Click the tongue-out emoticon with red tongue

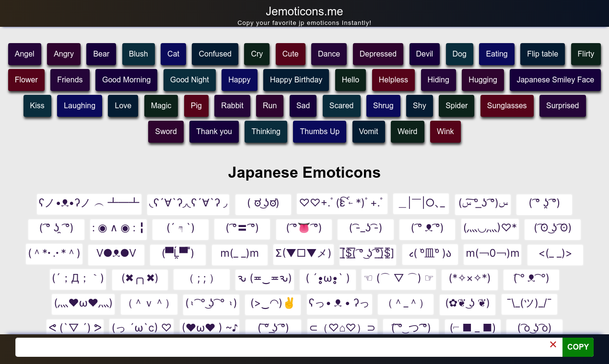[x=304, y=229]
